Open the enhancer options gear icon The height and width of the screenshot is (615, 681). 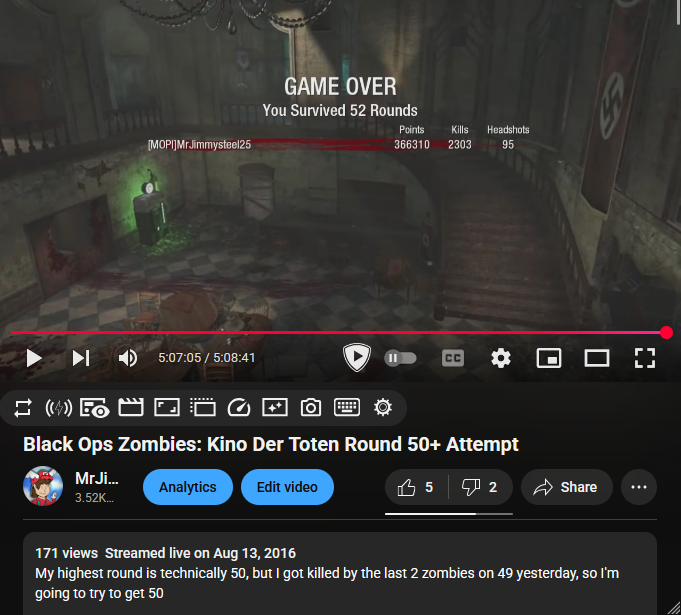click(x=383, y=407)
